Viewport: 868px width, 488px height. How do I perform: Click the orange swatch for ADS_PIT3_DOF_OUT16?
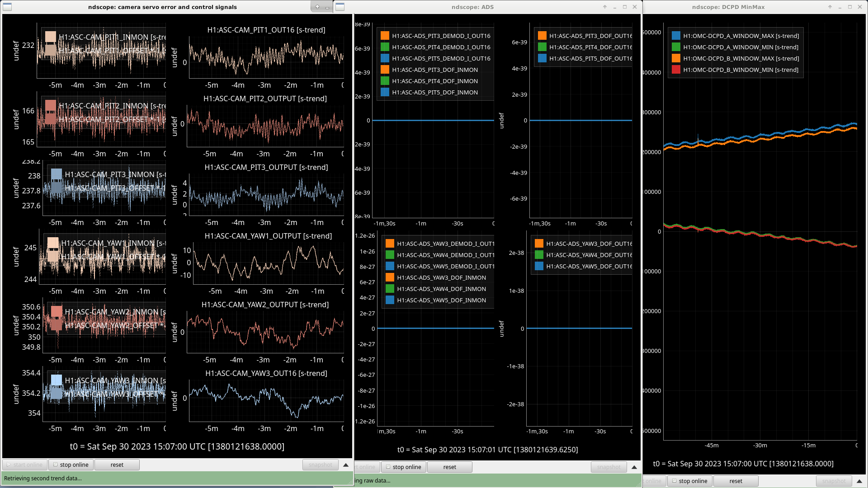pyautogui.click(x=542, y=36)
